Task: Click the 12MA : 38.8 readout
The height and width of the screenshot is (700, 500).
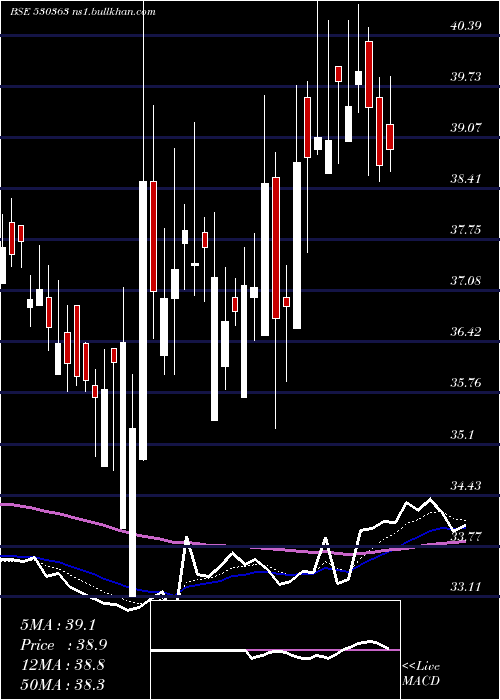Action: (x=62, y=665)
